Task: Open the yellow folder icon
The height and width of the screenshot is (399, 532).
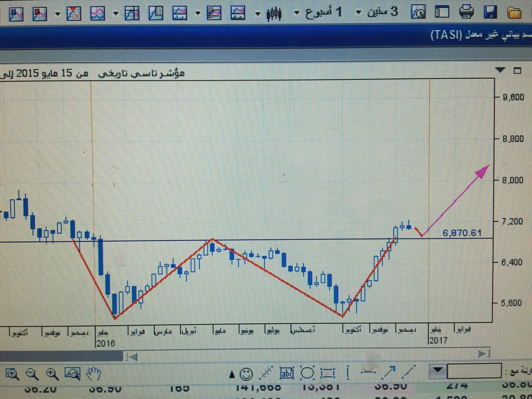Action: tap(514, 13)
